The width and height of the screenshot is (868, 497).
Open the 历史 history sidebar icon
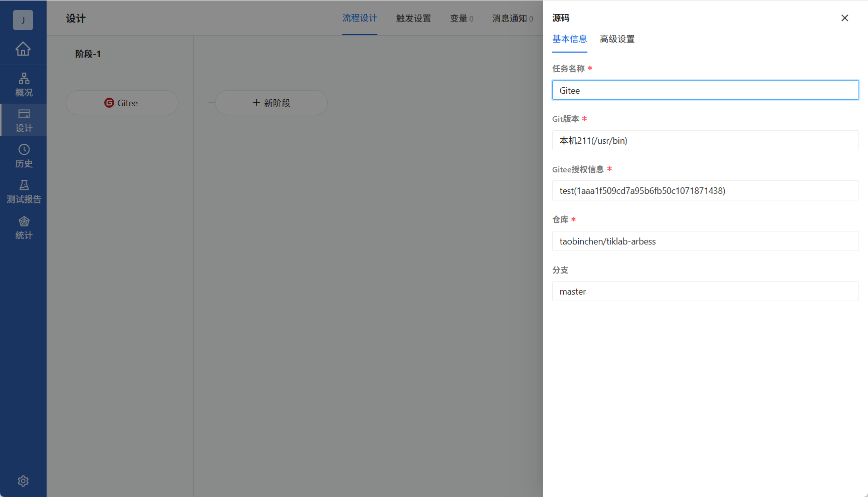click(23, 156)
